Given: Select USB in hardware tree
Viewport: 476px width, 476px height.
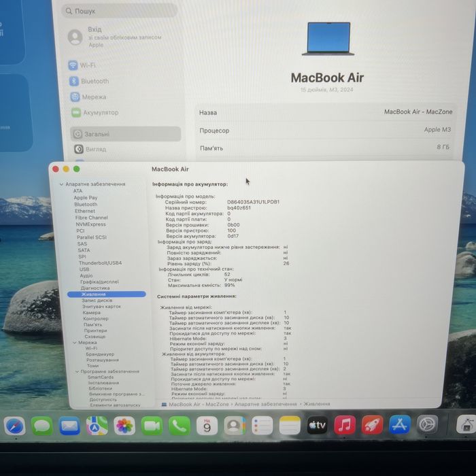Looking at the screenshot, I should (84, 269).
